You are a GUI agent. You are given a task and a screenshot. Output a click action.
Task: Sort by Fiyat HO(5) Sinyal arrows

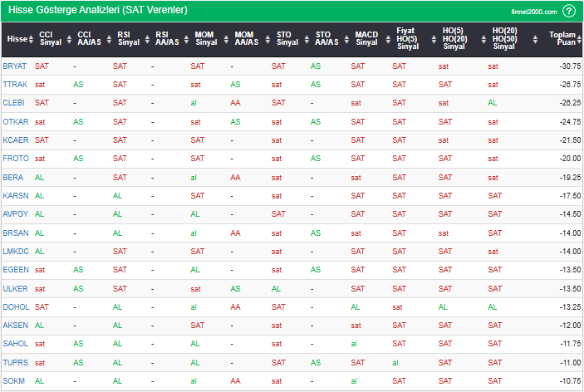(x=434, y=39)
